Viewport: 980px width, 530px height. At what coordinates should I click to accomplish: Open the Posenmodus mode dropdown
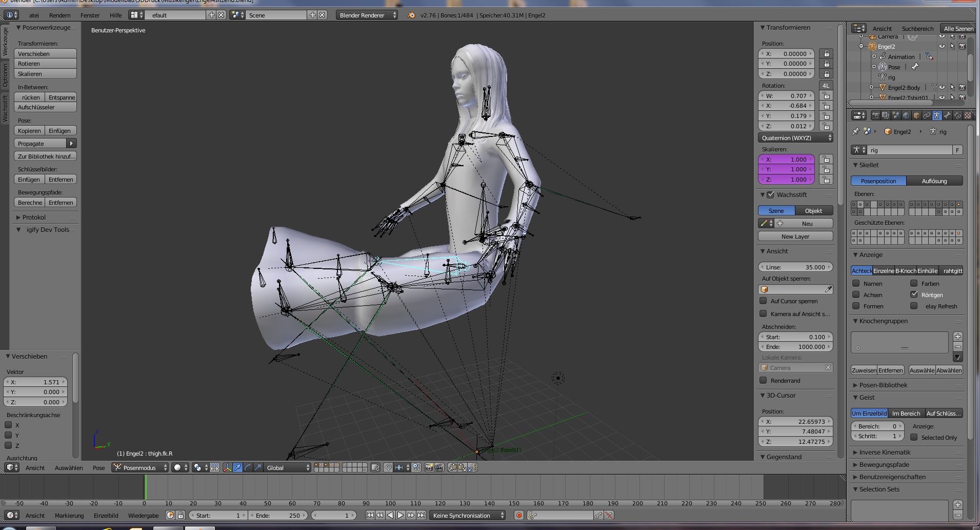[x=140, y=467]
